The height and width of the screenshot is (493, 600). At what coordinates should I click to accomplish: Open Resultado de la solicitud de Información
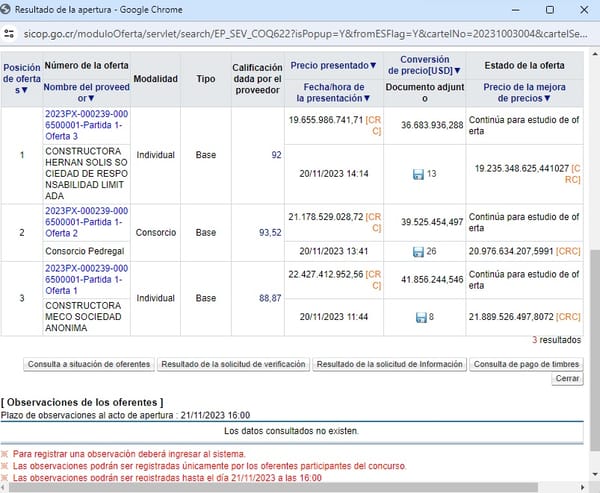coord(390,364)
